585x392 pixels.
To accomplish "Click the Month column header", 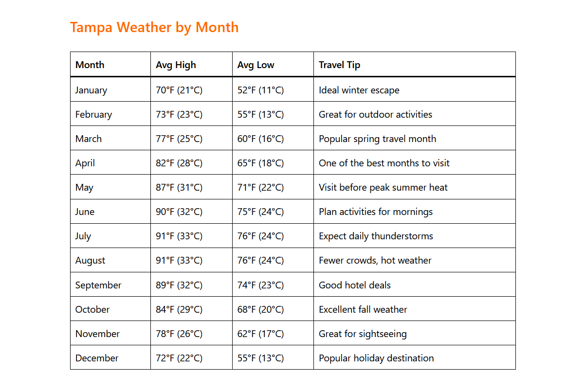I will coord(90,65).
